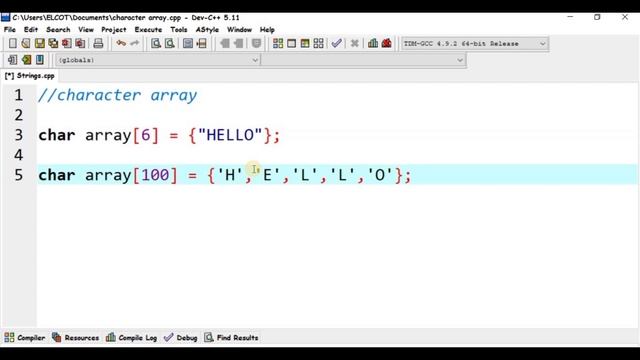Run the compiled program
This screenshot has height=360, width=640.
(x=291, y=43)
